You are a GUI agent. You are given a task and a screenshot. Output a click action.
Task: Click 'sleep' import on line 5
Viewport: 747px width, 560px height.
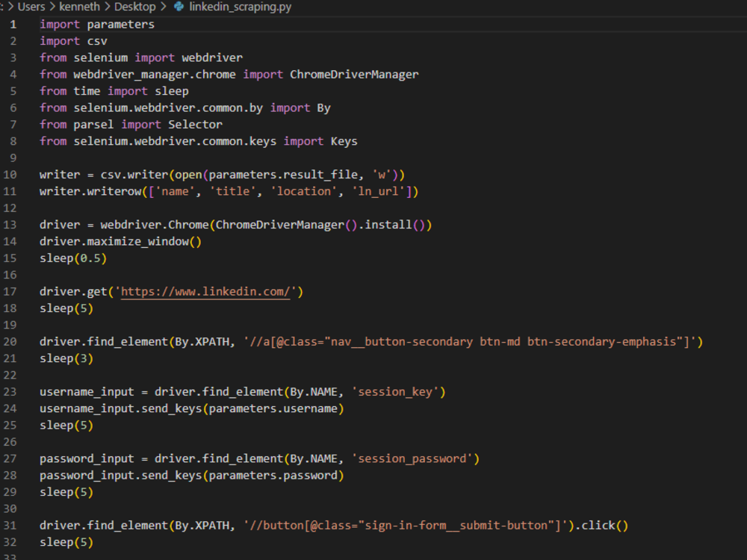point(172,91)
